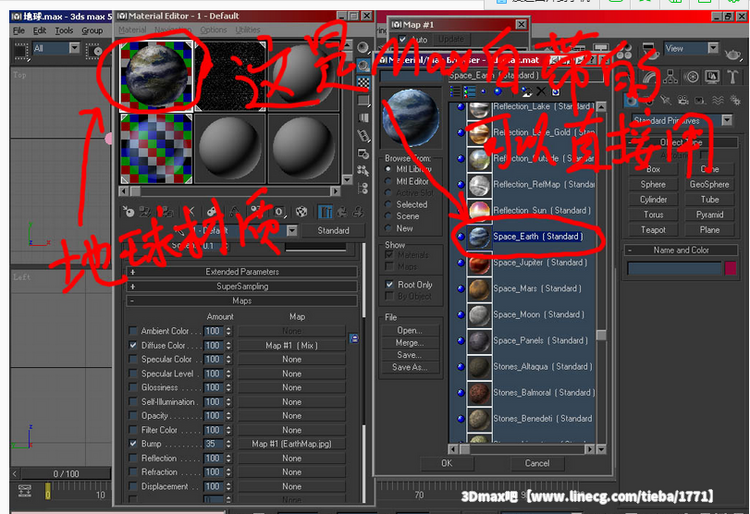Click browser list horizontal scrollbar right arrow

(589, 449)
